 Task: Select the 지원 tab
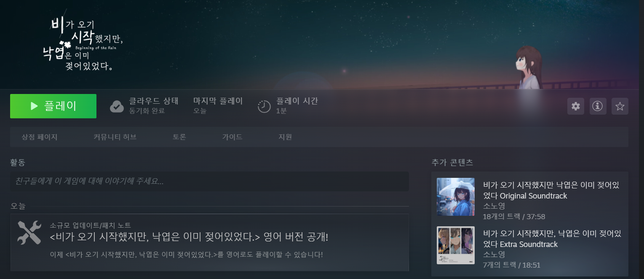[x=285, y=137]
